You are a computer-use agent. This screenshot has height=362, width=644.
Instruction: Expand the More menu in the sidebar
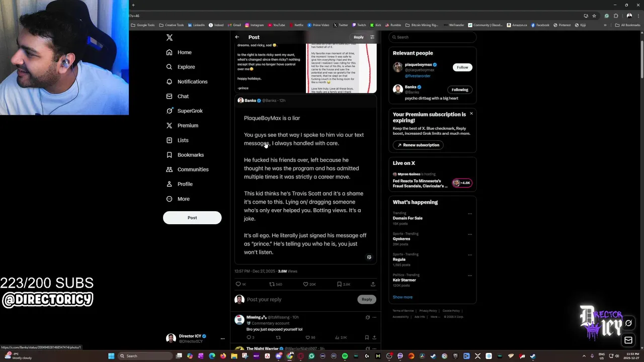pyautogui.click(x=178, y=199)
